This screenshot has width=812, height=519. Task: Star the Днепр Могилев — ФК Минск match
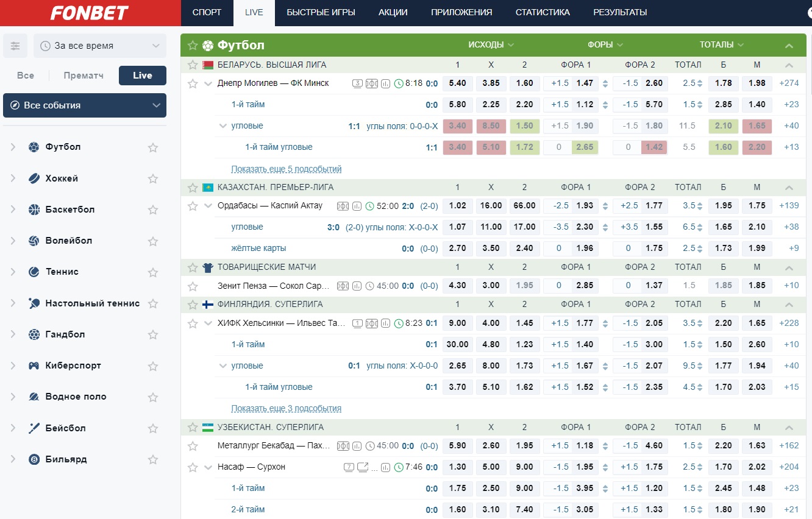193,83
